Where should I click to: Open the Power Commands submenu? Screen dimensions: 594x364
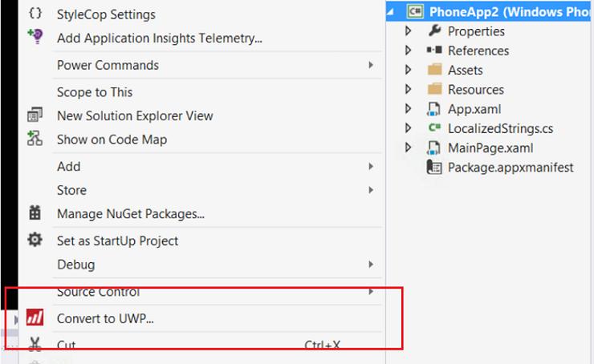pos(108,65)
